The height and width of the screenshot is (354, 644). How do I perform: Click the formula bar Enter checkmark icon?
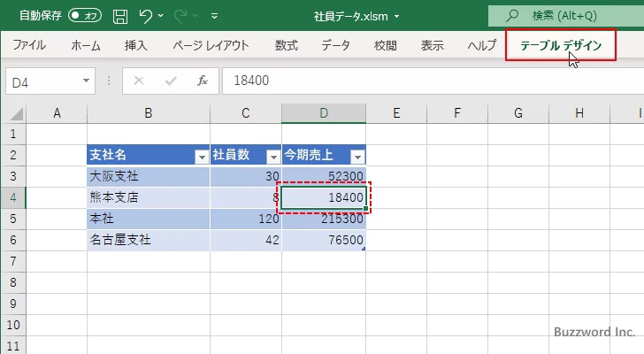click(x=171, y=81)
